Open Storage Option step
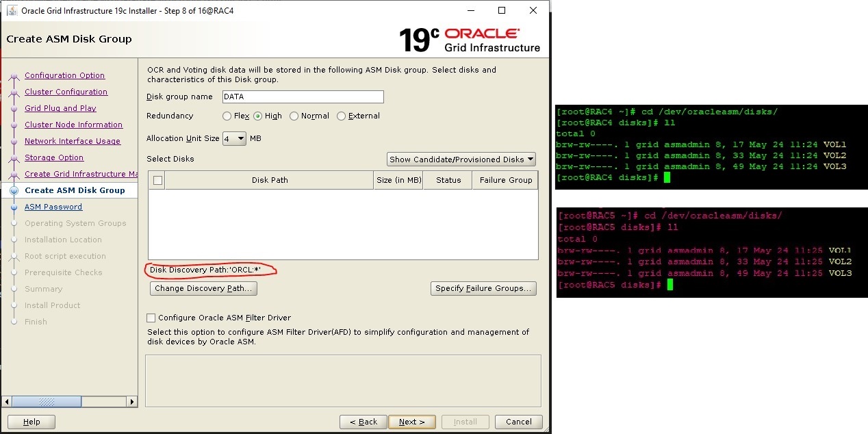This screenshot has width=868, height=434. pyautogui.click(x=54, y=157)
